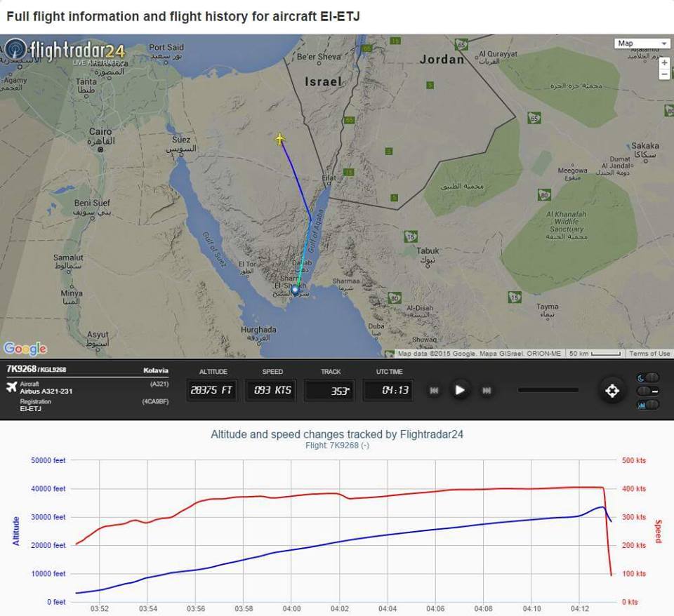Click the Google logo on the map
Screen dimensions: 674x616
tap(25, 349)
